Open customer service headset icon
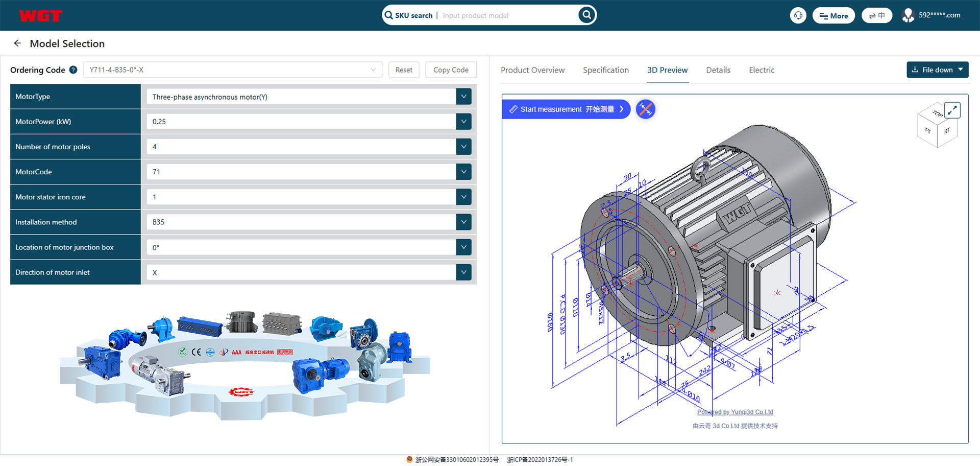This screenshot has height=466, width=980. click(x=798, y=15)
